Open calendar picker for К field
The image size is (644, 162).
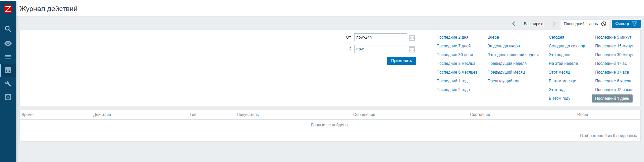[412, 49]
